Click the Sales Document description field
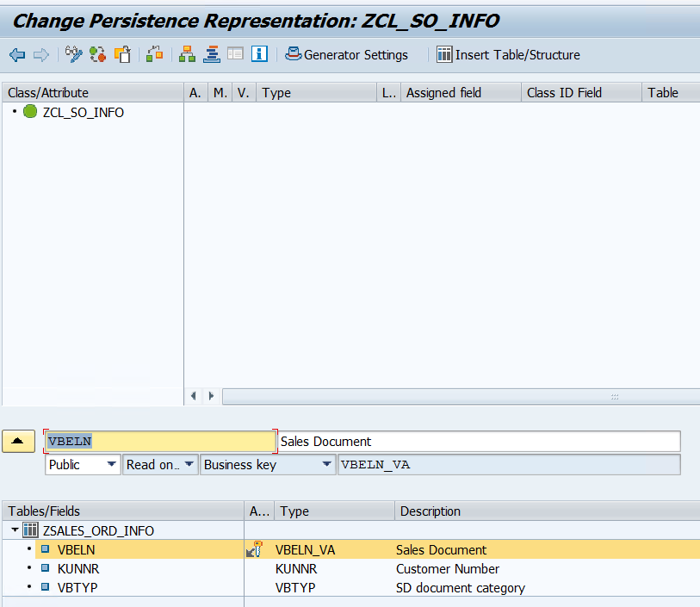 click(x=479, y=442)
